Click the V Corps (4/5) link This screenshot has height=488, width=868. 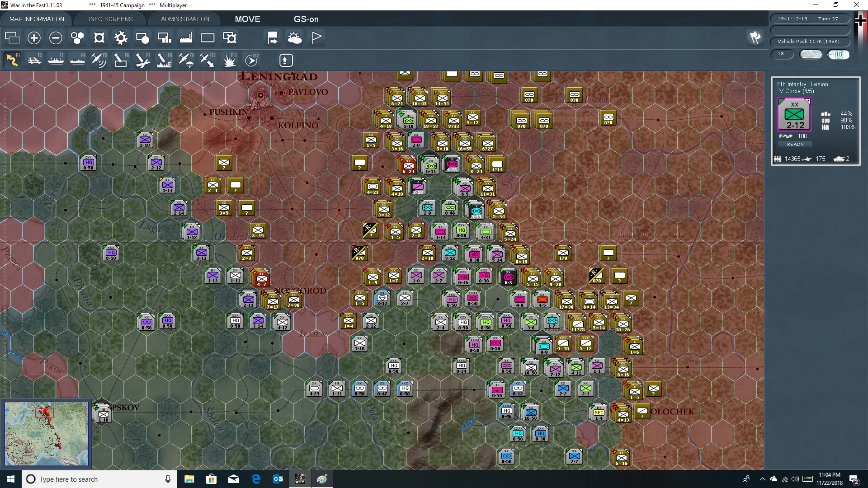point(796,91)
